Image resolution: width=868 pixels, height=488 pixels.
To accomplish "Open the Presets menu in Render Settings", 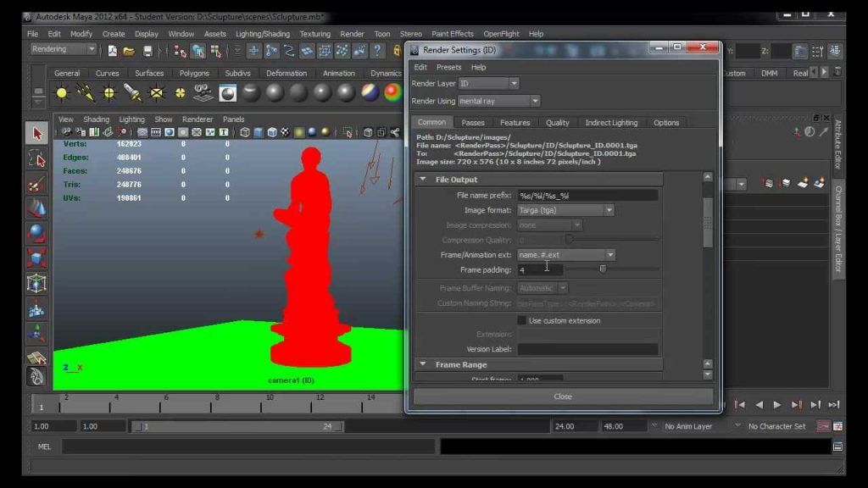I will [x=448, y=67].
